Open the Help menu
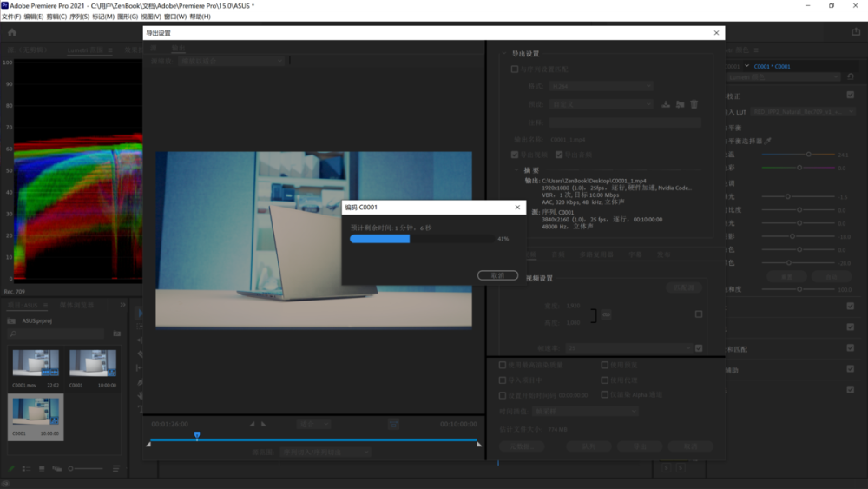868x489 pixels. (x=200, y=17)
